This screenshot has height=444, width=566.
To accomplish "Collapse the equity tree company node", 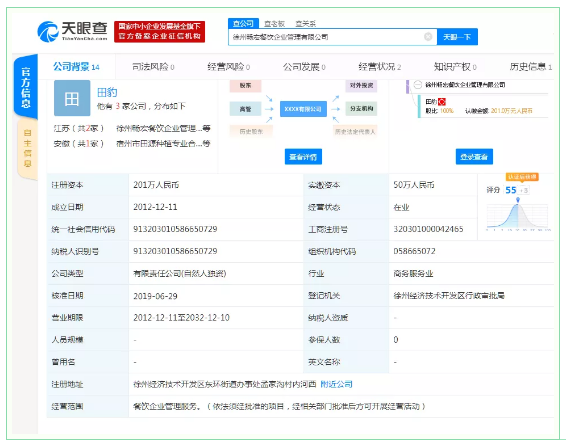I will (x=418, y=85).
